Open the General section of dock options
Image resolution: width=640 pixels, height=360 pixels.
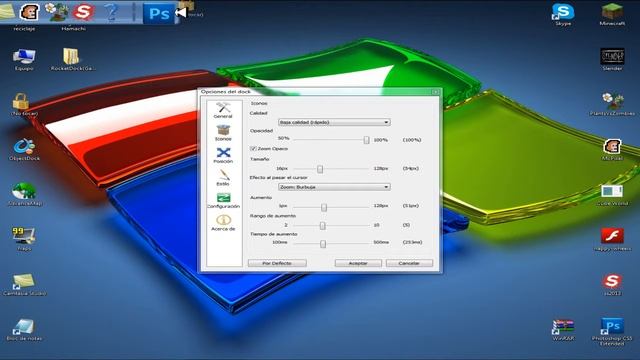pyautogui.click(x=223, y=111)
